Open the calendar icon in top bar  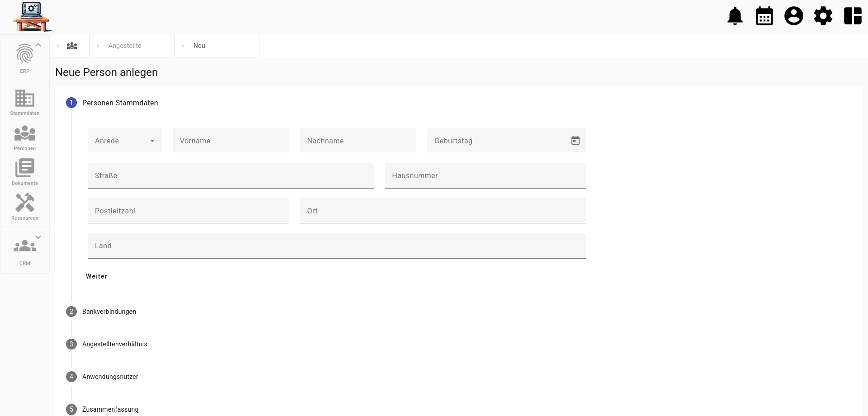coord(764,16)
